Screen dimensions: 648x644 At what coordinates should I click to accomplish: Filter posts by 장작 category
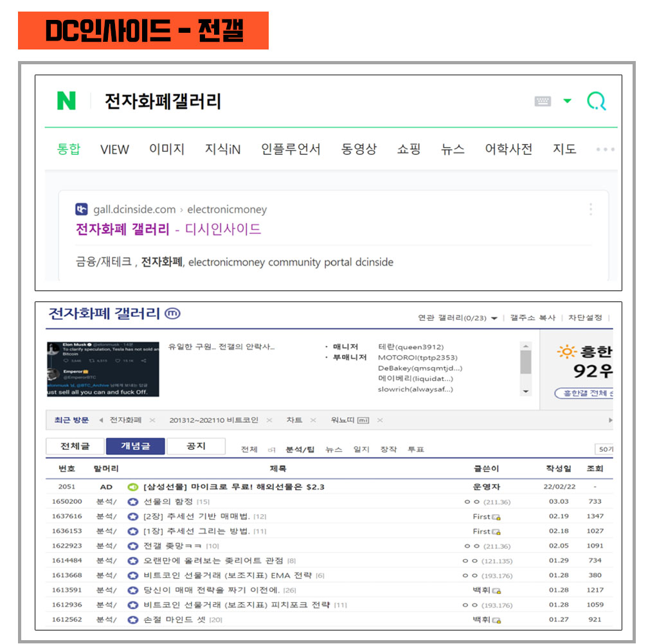click(x=388, y=449)
